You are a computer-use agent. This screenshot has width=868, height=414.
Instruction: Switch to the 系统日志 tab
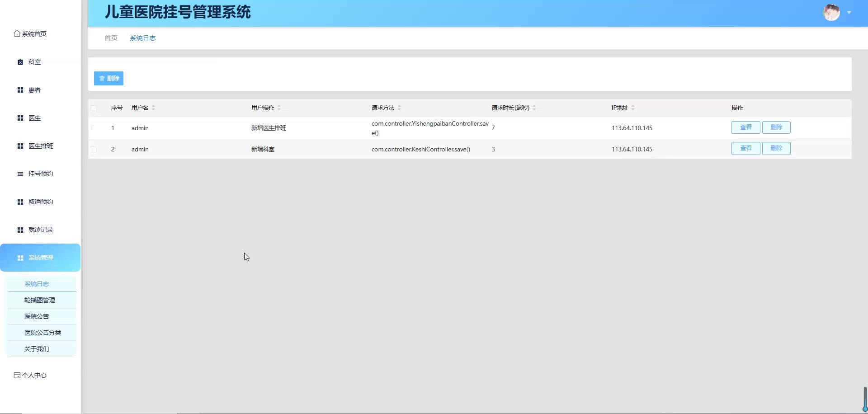[x=142, y=38]
